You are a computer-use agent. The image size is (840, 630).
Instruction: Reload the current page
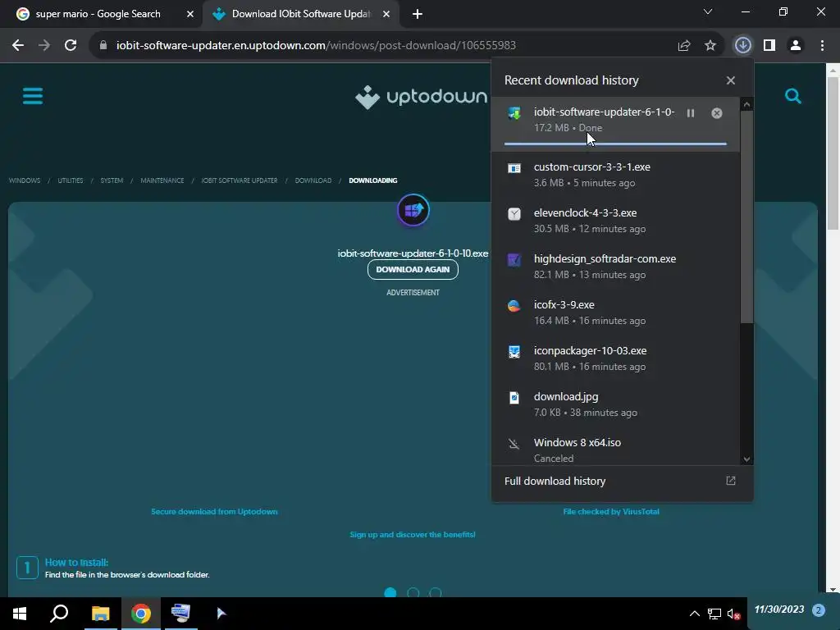pyautogui.click(x=71, y=46)
